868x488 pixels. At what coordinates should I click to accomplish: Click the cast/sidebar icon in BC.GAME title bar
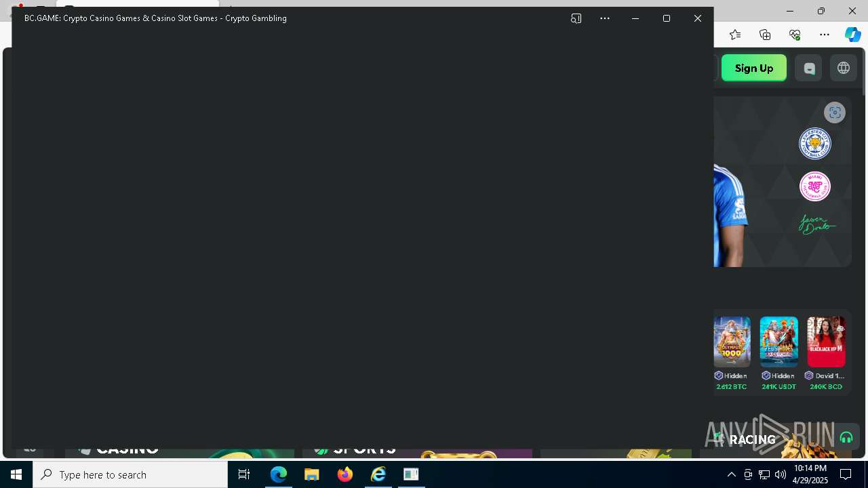[576, 18]
